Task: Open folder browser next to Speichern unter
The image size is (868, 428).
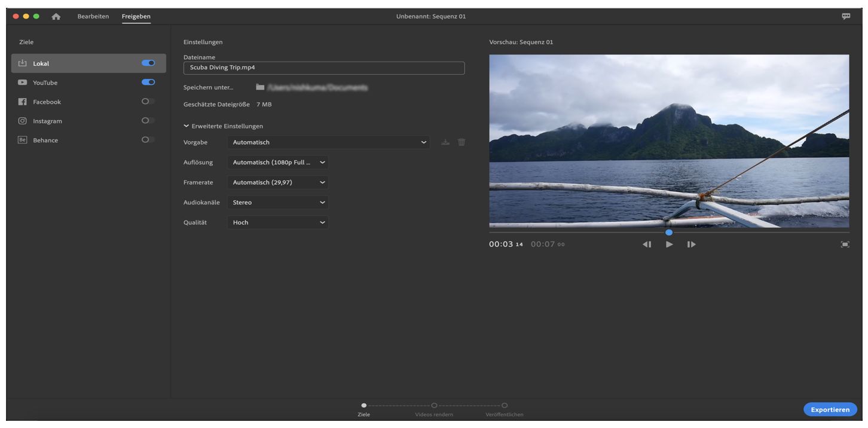Action: pos(259,87)
